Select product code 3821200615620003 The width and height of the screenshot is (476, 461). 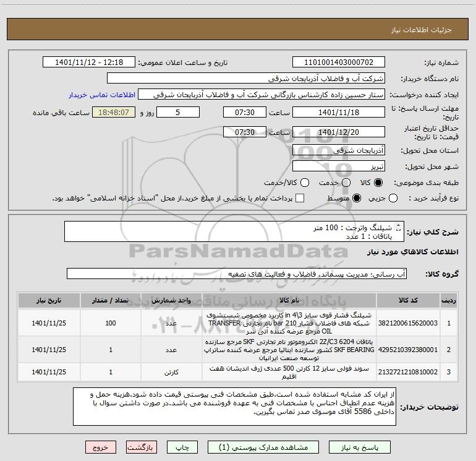[408, 323]
